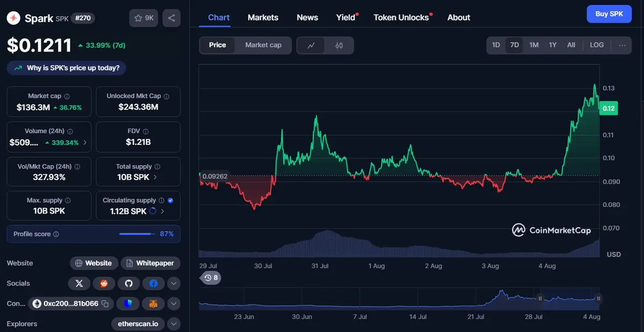Screen dimensions: 644x332
Task: Open the Whitepaper link
Action: coord(150,263)
